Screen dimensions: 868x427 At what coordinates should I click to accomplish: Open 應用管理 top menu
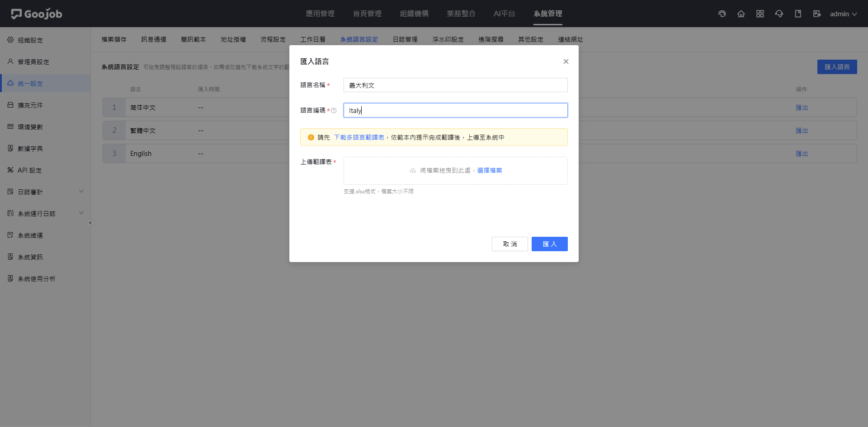click(320, 14)
